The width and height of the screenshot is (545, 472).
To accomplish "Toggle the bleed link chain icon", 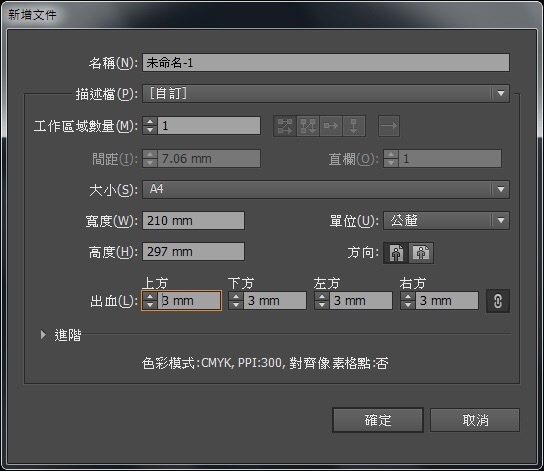I will pyautogui.click(x=498, y=301).
